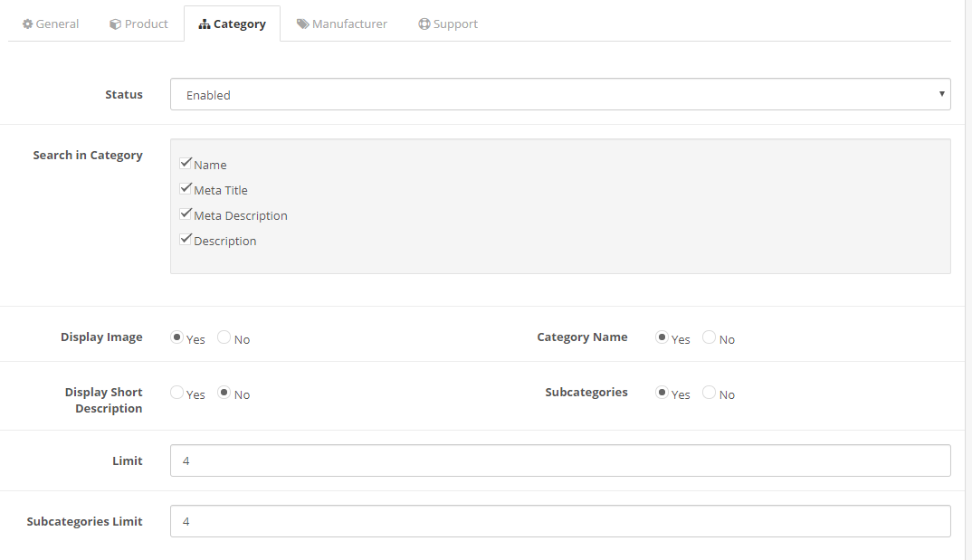Select Yes for Subcategories

click(x=662, y=393)
